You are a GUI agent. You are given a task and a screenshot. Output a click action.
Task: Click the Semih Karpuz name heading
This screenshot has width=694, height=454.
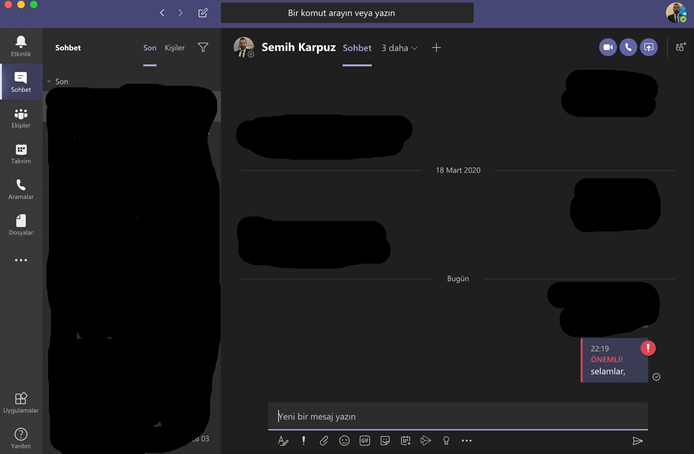(x=298, y=47)
